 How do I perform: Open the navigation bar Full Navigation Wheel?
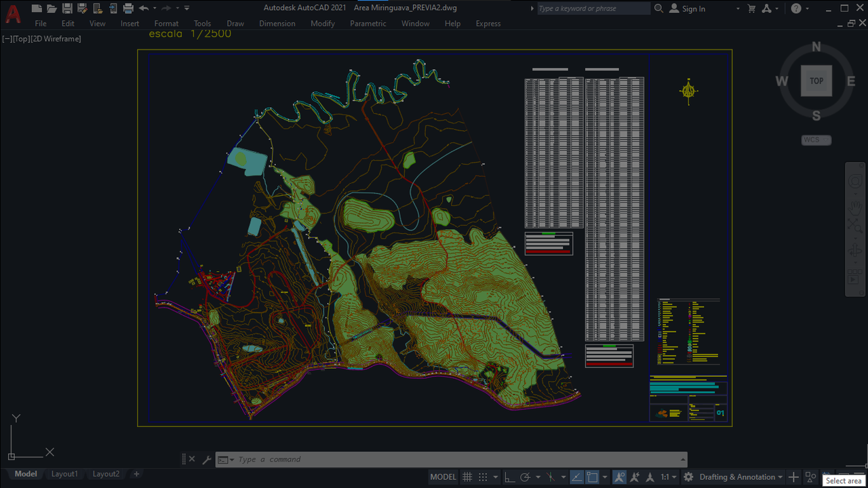(x=855, y=182)
